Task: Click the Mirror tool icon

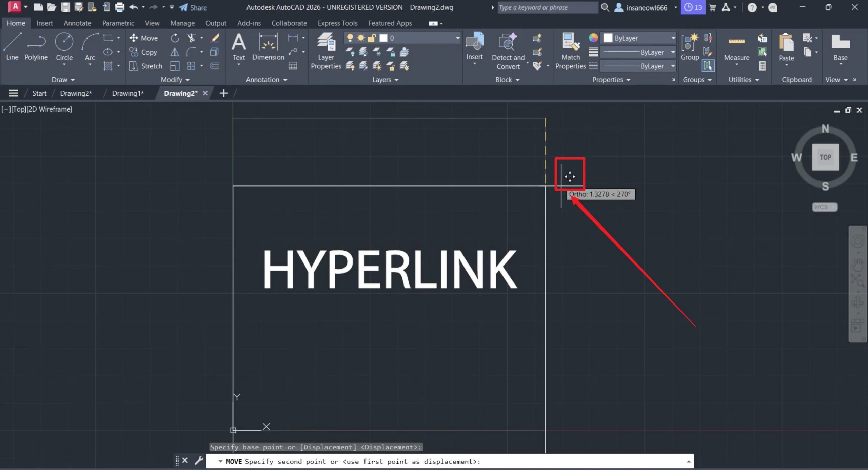Action: tap(175, 52)
